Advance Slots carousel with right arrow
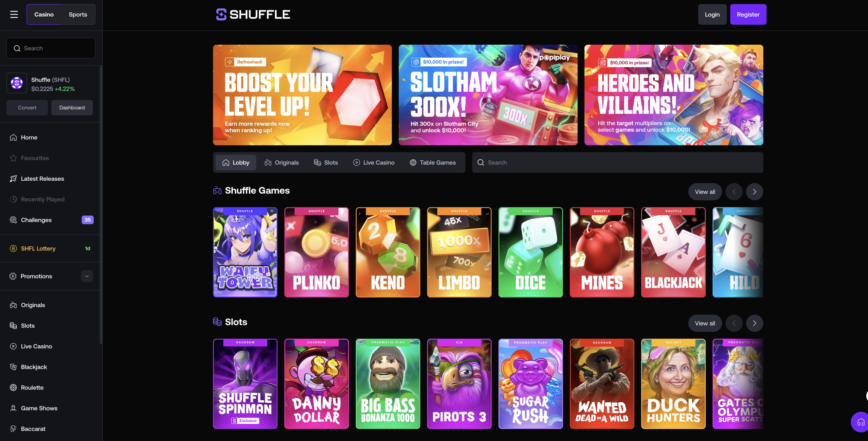Image resolution: width=868 pixels, height=441 pixels. [x=754, y=323]
